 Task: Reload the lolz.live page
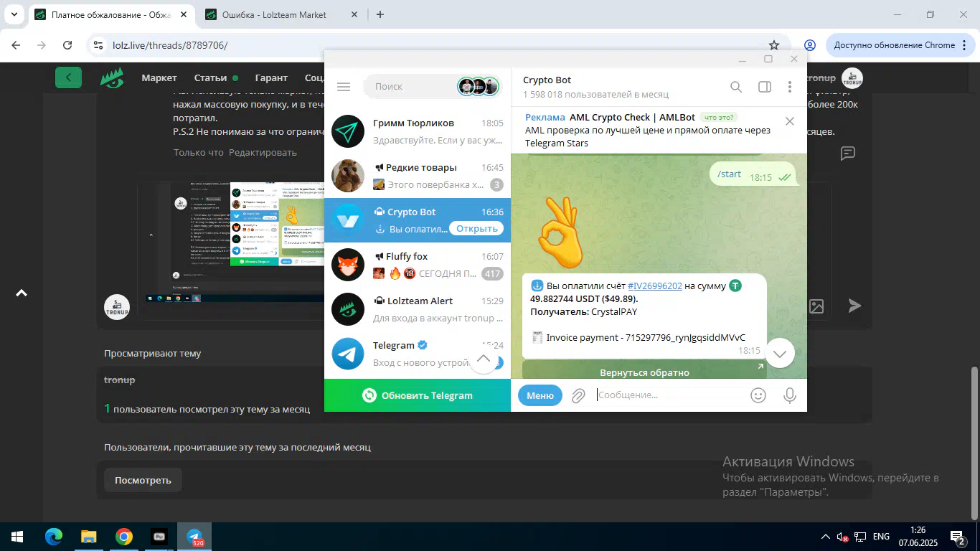(67, 45)
